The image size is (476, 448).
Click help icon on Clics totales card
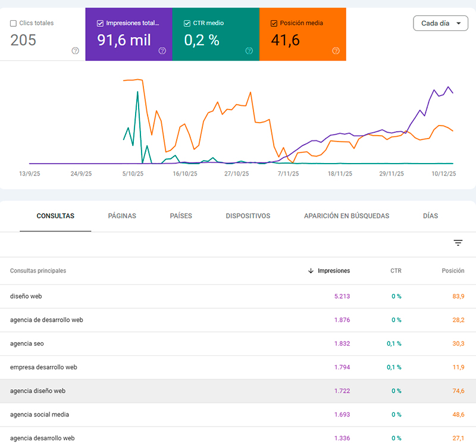[x=75, y=51]
